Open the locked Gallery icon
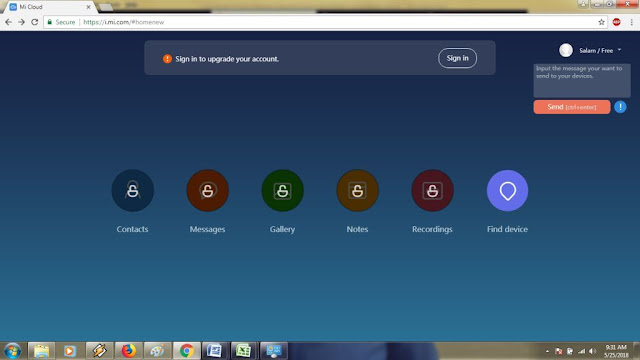The width and height of the screenshot is (640, 360). (282, 191)
